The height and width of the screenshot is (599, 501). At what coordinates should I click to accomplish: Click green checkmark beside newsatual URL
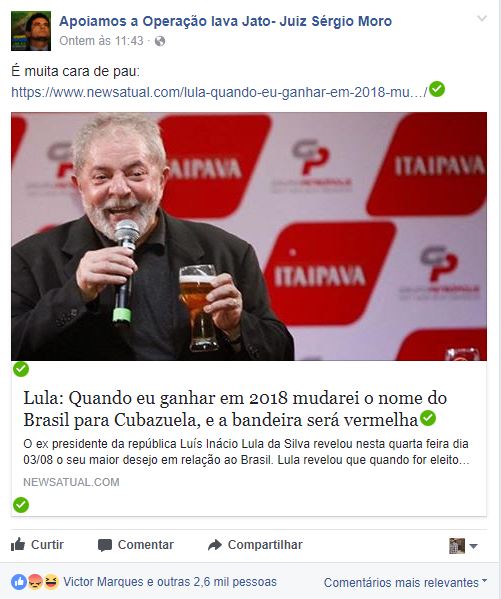pos(437,89)
